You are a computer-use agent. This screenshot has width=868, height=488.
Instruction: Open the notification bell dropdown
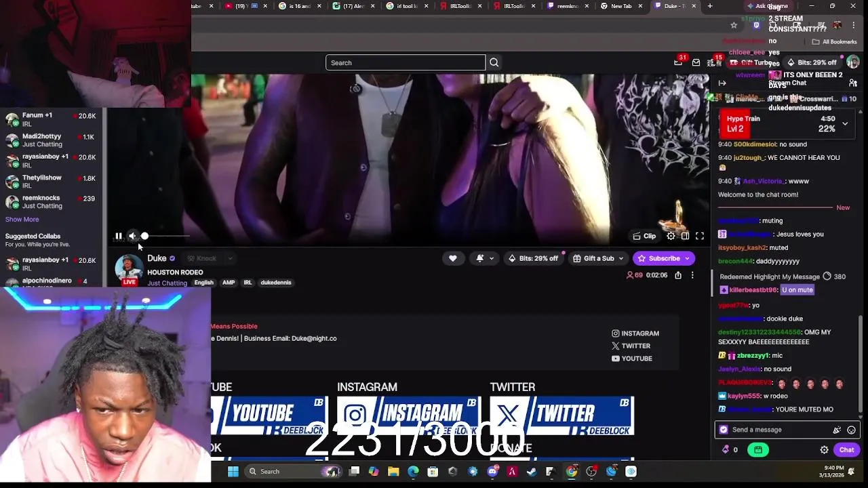pyautogui.click(x=484, y=258)
